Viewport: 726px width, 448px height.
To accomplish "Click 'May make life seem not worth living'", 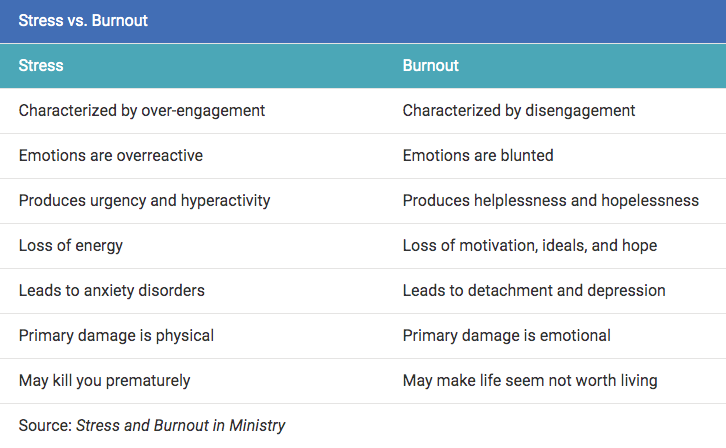I will [x=530, y=380].
